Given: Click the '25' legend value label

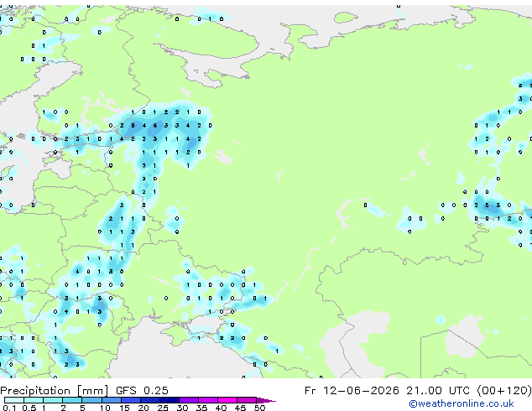Looking at the screenshot, I should pyautogui.click(x=163, y=408).
